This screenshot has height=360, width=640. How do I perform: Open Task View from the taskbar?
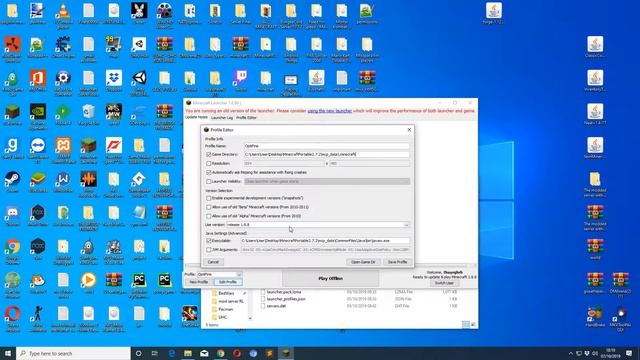coord(155,353)
